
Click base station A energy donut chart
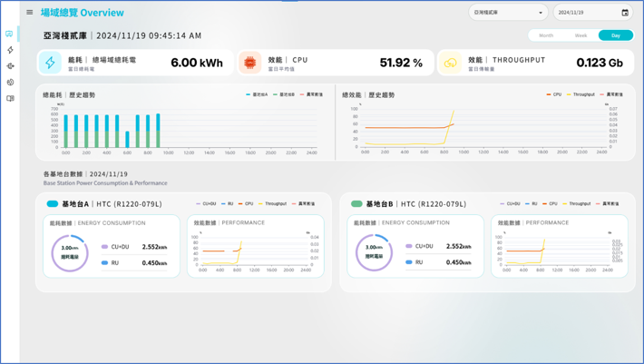pos(69,253)
